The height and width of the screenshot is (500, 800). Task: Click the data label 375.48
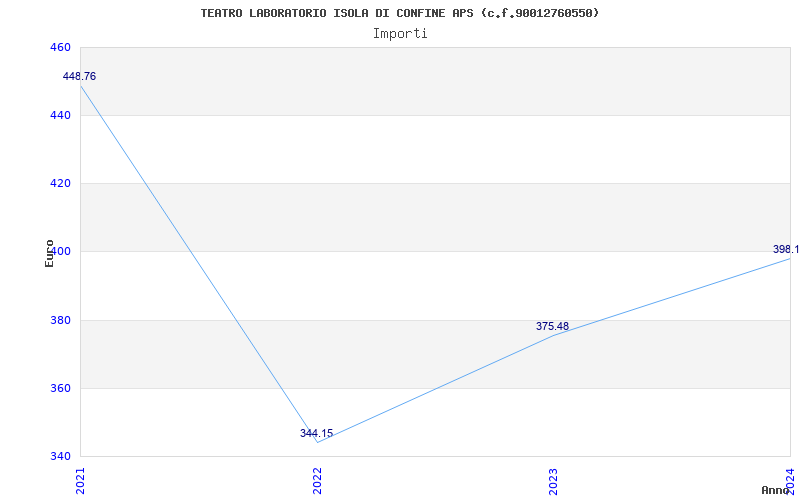(x=552, y=326)
